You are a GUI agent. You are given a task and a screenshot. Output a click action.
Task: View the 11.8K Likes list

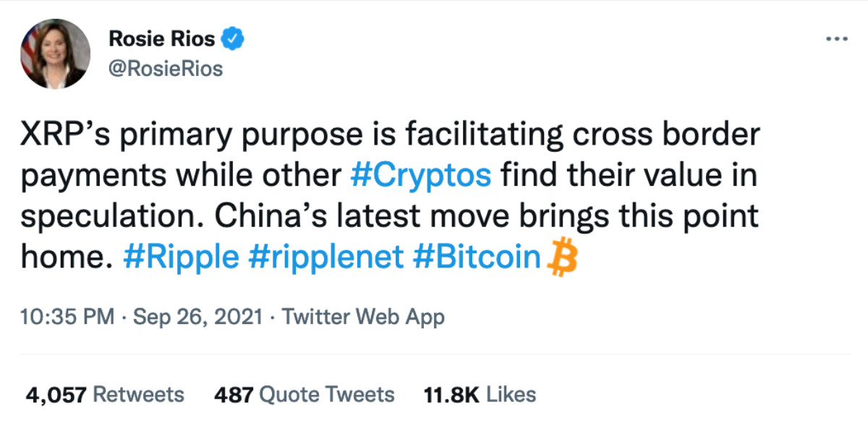point(478,394)
